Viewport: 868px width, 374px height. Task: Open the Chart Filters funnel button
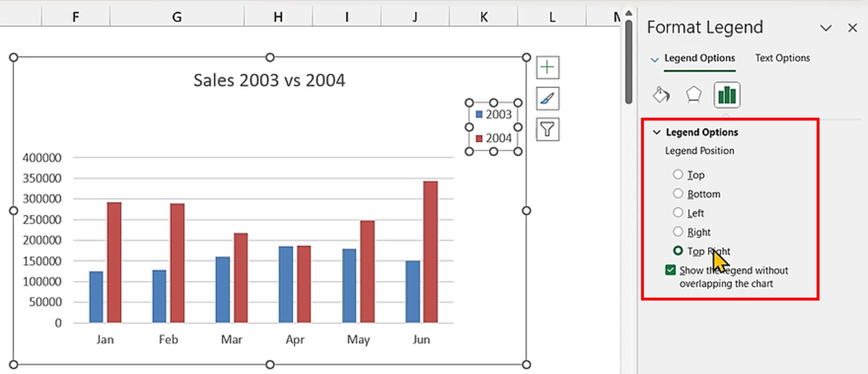(547, 129)
